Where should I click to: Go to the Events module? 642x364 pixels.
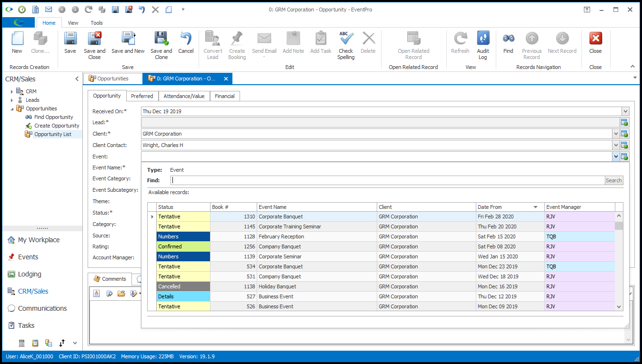(x=28, y=257)
